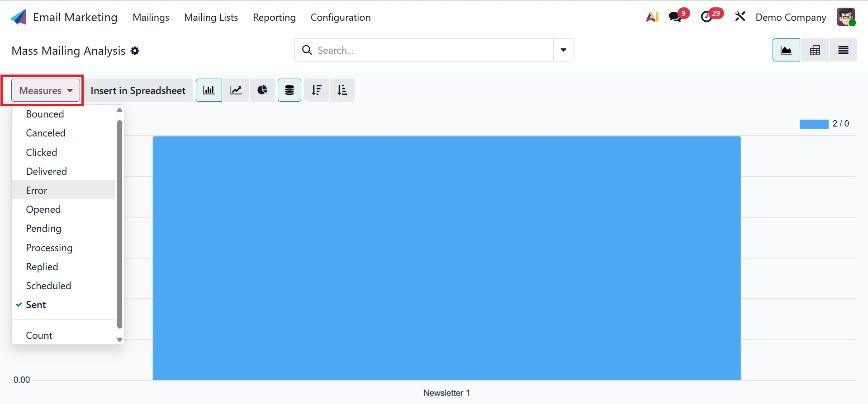
Task: Select the Replied measure
Action: click(x=64, y=267)
